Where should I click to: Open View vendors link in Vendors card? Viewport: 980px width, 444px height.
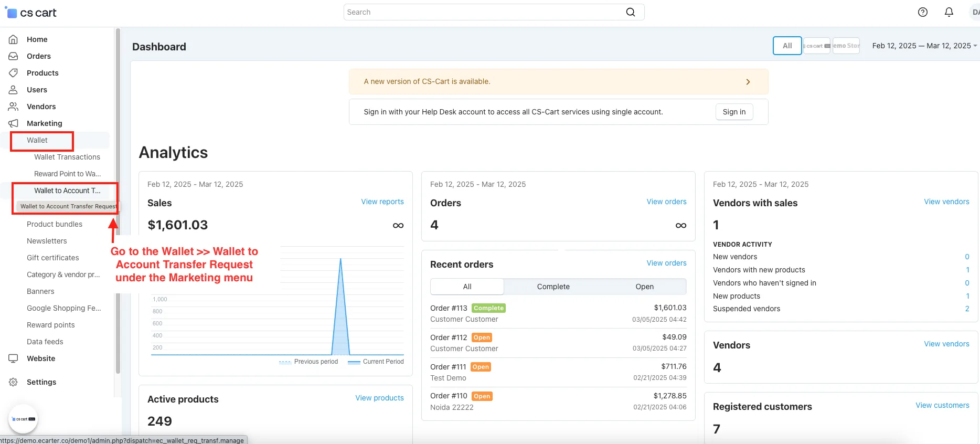pyautogui.click(x=946, y=344)
